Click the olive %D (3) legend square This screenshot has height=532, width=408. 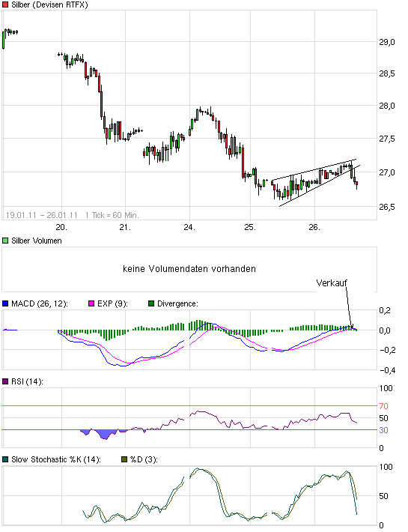(124, 460)
